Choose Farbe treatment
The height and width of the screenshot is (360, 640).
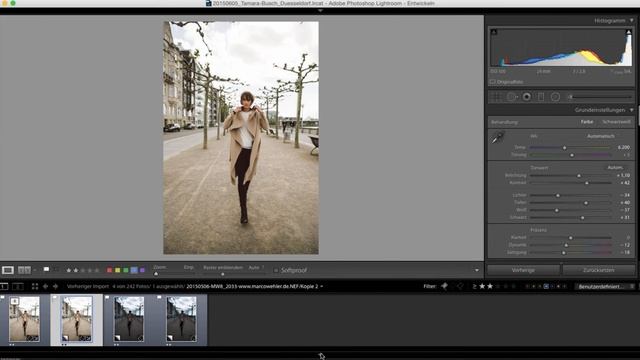(x=587, y=122)
